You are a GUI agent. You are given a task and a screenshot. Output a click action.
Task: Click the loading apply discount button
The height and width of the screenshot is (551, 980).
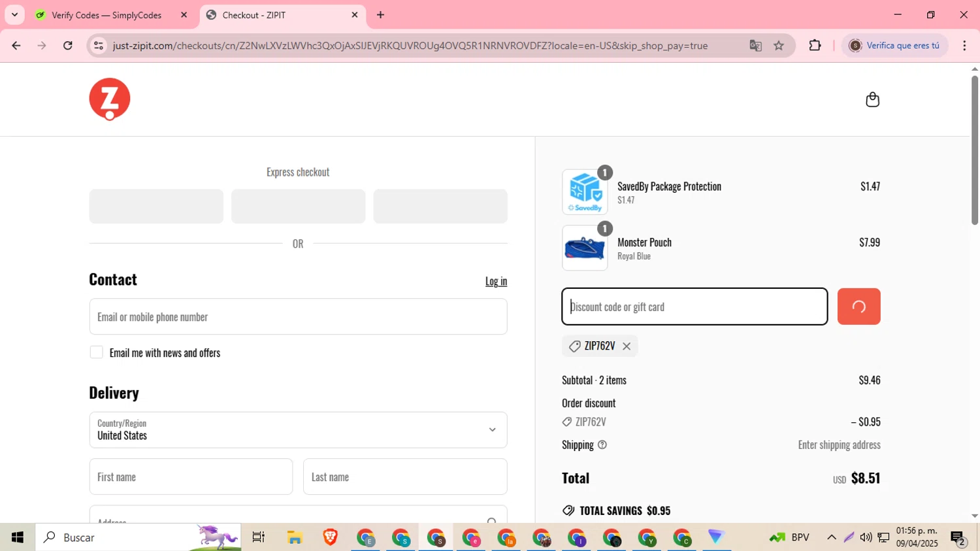pos(858,307)
